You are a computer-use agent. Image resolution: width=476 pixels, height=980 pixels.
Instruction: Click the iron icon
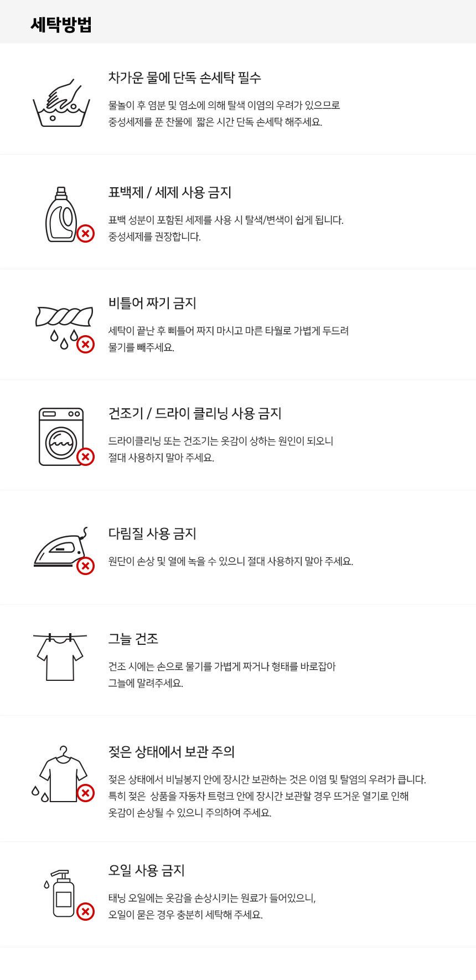point(60,550)
